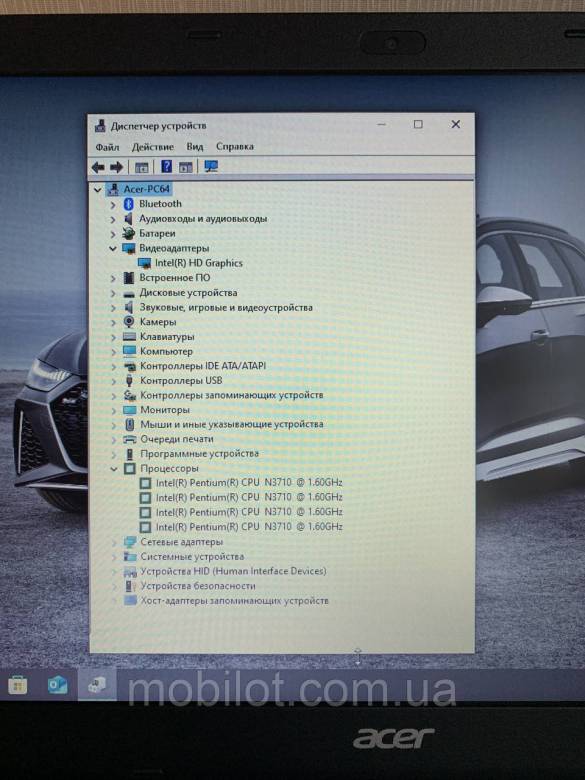This screenshot has width=585, height=780.
Task: Open the Вид menu
Action: 195,147
